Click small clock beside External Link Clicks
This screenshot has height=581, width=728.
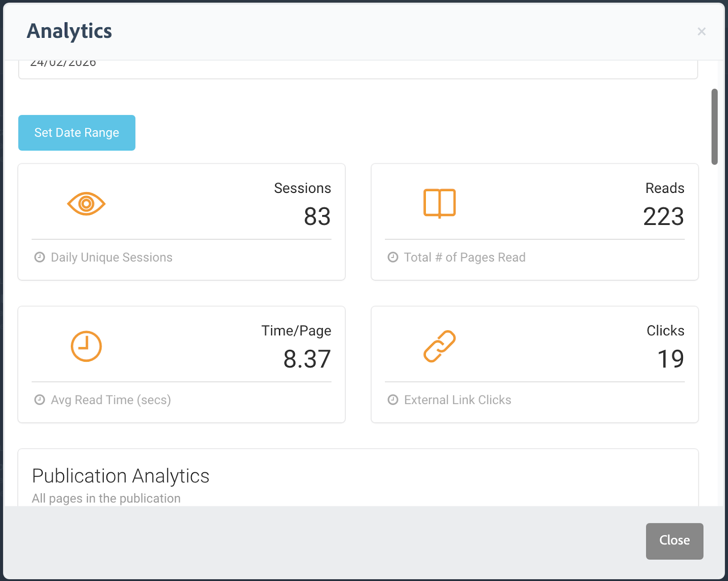(393, 399)
